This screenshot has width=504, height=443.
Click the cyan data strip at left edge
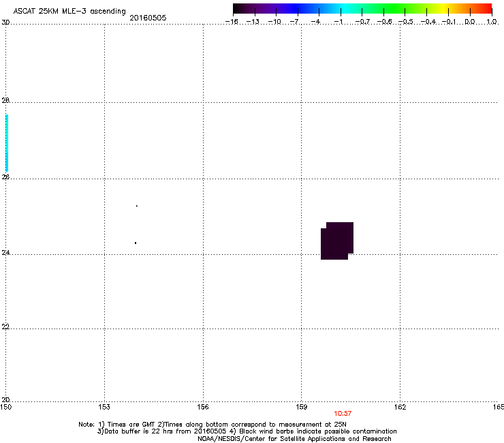click(7, 143)
